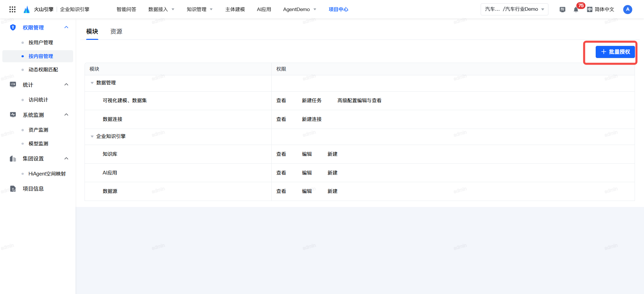Open the message center icon

562,9
